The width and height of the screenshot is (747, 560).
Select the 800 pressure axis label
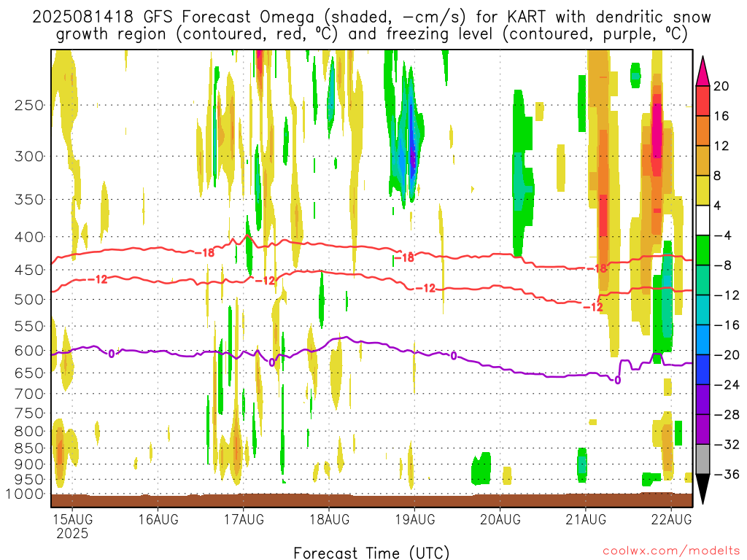[x=29, y=432]
